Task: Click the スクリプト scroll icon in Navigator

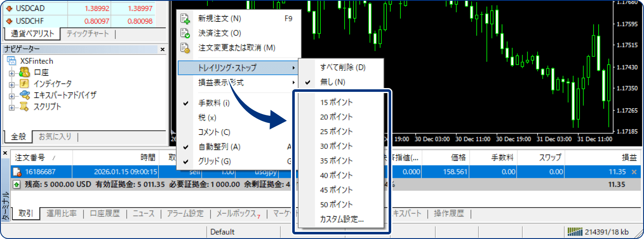Action: (x=25, y=107)
